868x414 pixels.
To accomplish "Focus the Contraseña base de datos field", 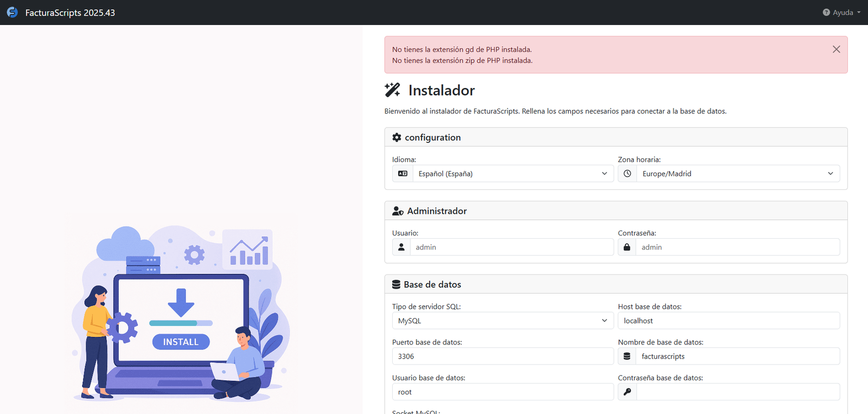I will tap(738, 392).
